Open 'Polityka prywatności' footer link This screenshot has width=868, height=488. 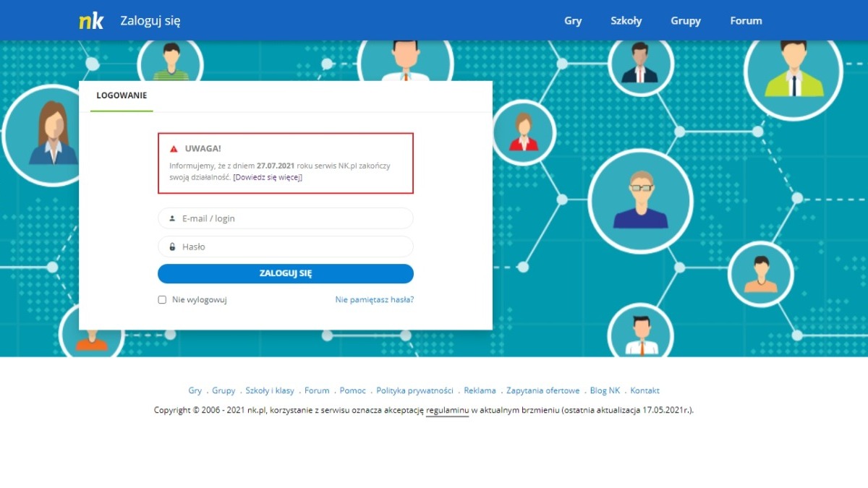click(x=414, y=390)
